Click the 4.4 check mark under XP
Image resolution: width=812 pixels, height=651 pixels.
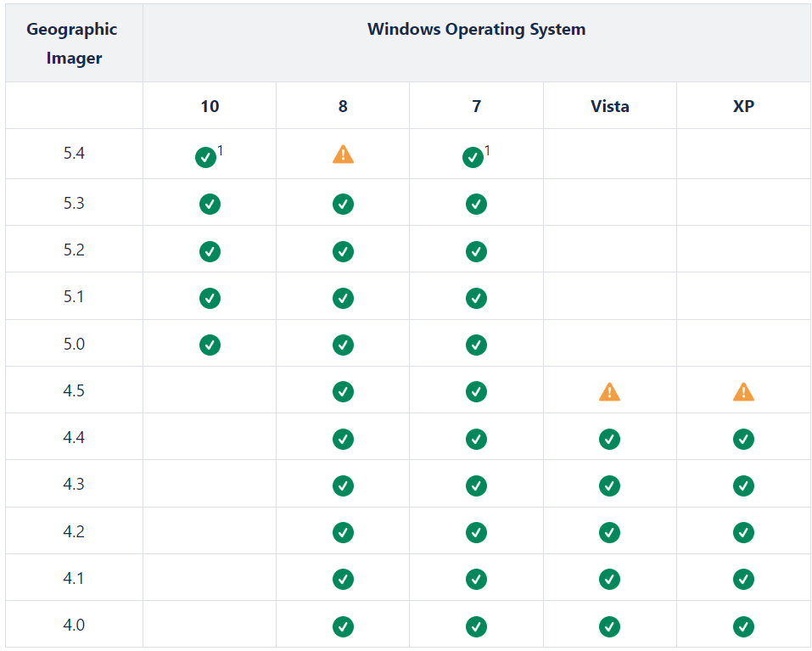click(x=743, y=439)
